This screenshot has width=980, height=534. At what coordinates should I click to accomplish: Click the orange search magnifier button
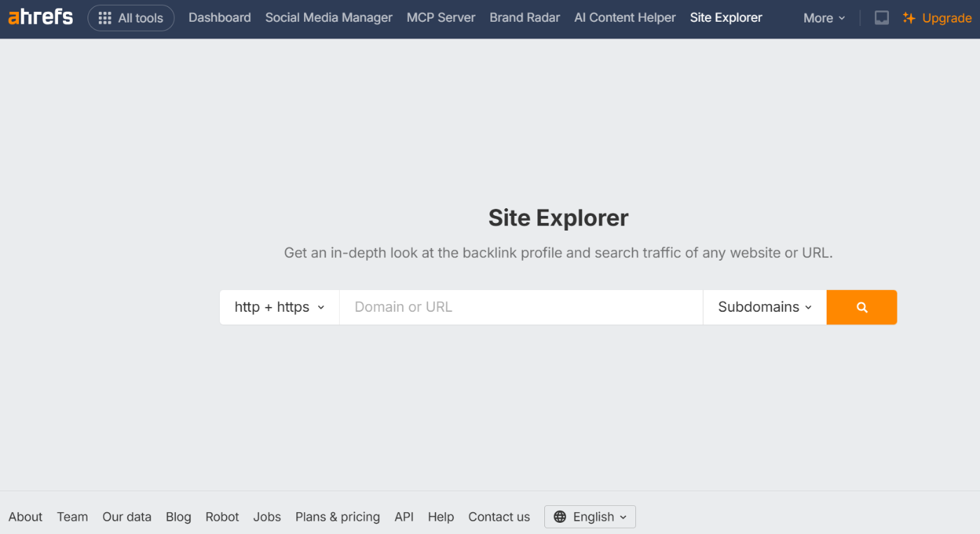pyautogui.click(x=862, y=307)
